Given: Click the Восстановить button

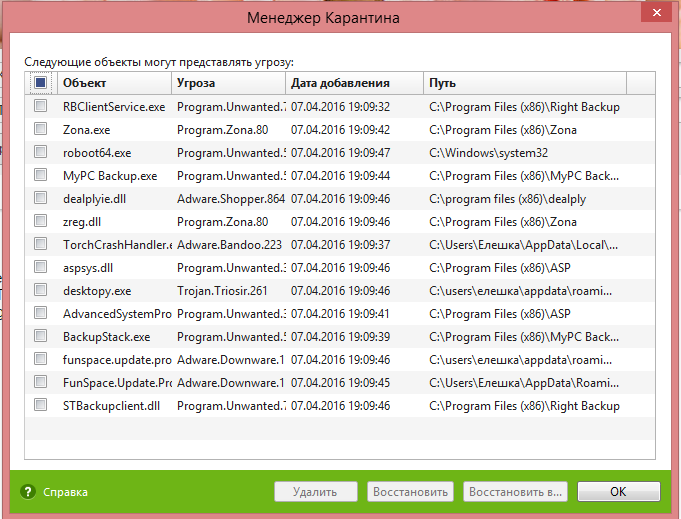Looking at the screenshot, I should tap(410, 492).
